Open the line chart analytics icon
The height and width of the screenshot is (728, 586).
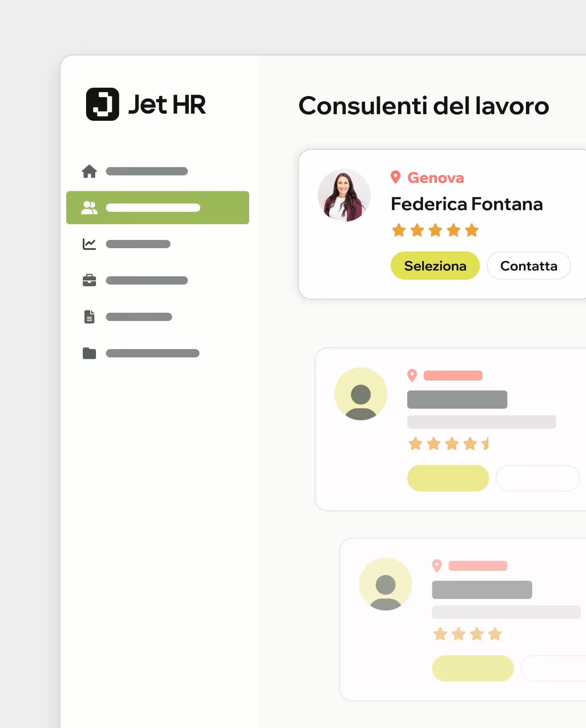coord(89,244)
